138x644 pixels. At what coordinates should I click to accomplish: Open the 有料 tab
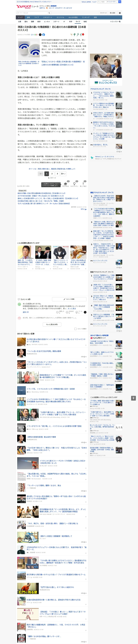[x=95, y=17]
